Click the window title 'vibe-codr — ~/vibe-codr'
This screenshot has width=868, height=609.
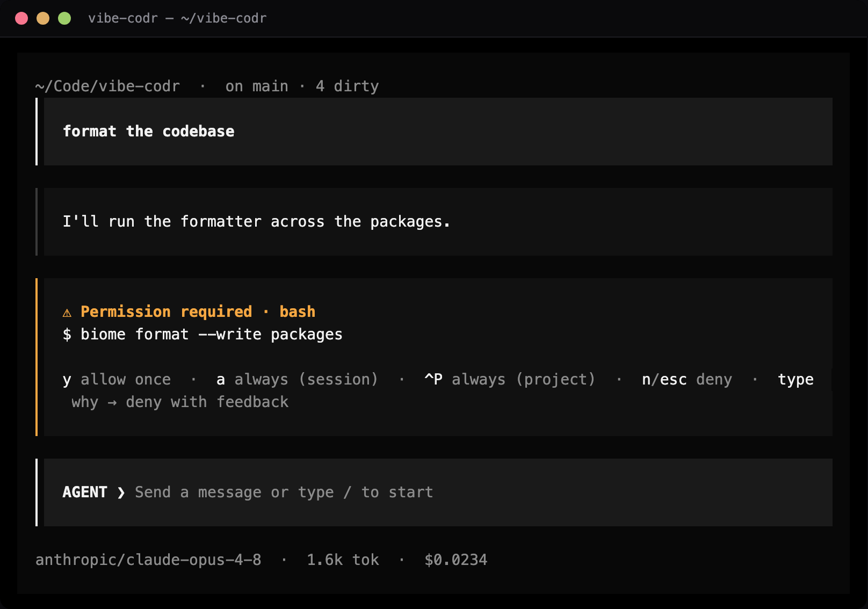[x=177, y=18]
